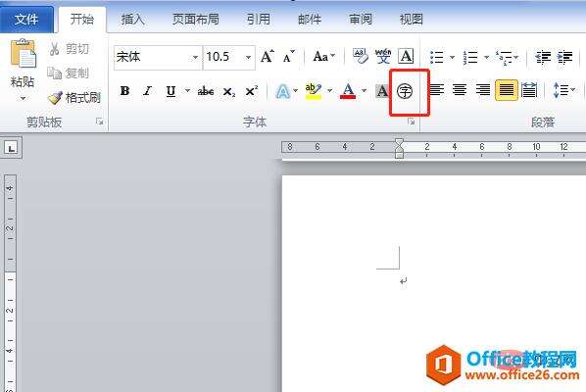Viewport: 586px width, 392px height.
Task: Click the Bullets list icon
Action: click(x=436, y=57)
